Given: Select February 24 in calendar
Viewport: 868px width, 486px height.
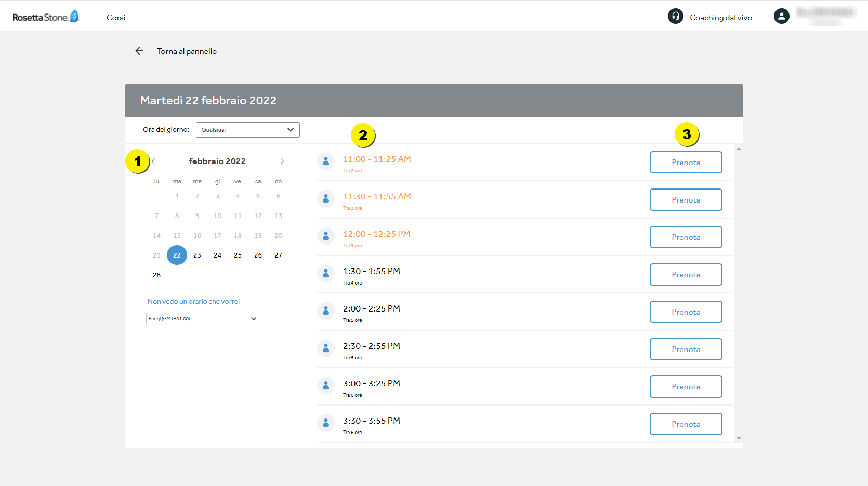Looking at the screenshot, I should point(217,255).
